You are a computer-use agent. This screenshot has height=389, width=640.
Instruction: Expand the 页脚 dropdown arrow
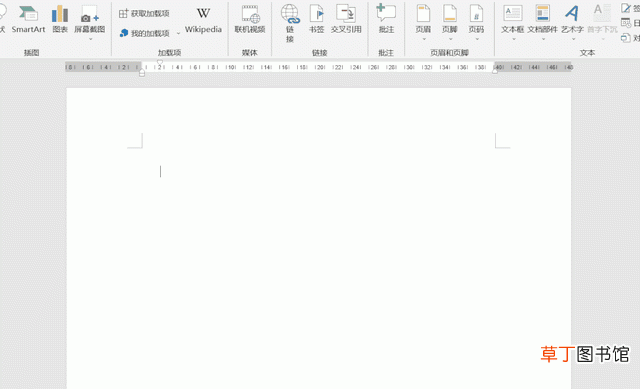[451, 39]
